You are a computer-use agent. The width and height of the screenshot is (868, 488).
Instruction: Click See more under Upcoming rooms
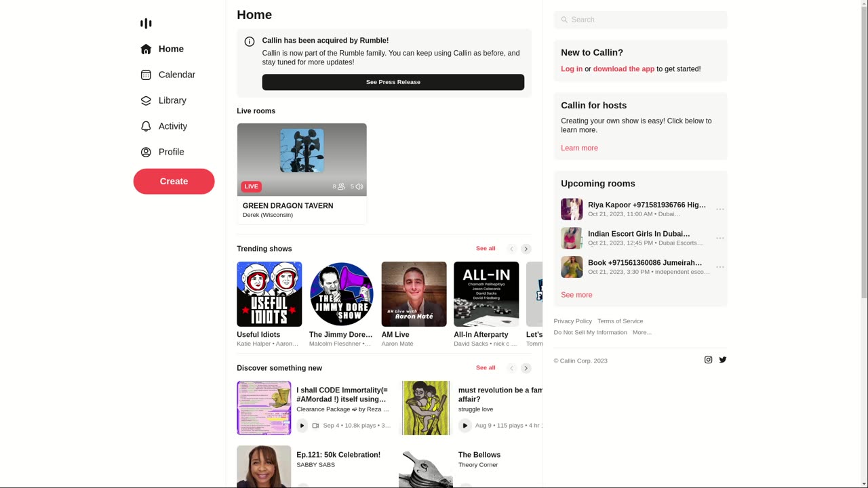pos(576,295)
